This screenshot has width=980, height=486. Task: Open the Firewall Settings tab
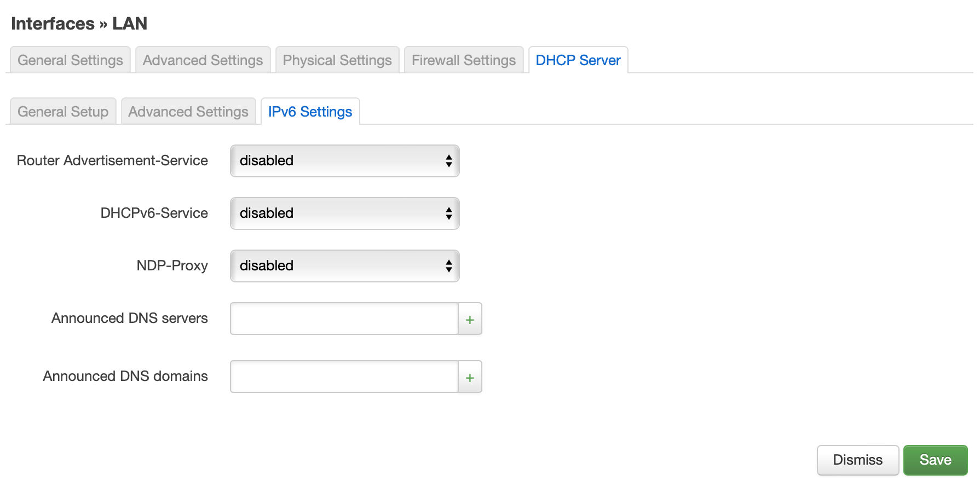[464, 60]
